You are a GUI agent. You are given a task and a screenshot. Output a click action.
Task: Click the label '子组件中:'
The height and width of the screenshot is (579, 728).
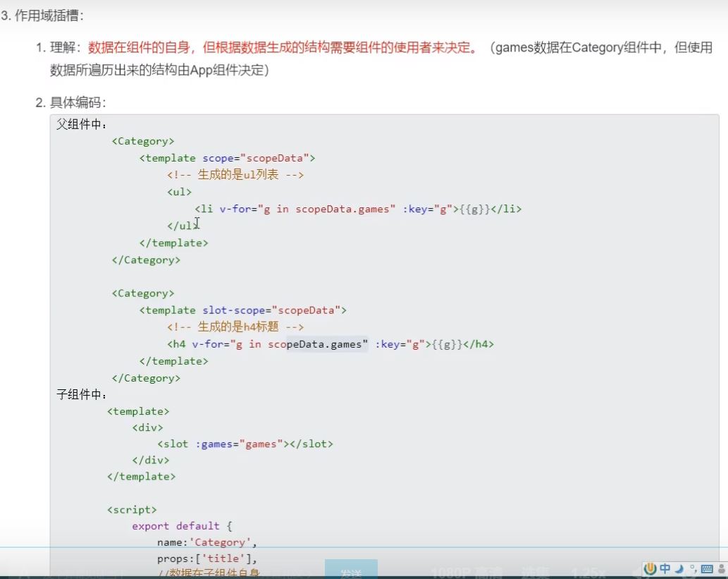(82, 394)
